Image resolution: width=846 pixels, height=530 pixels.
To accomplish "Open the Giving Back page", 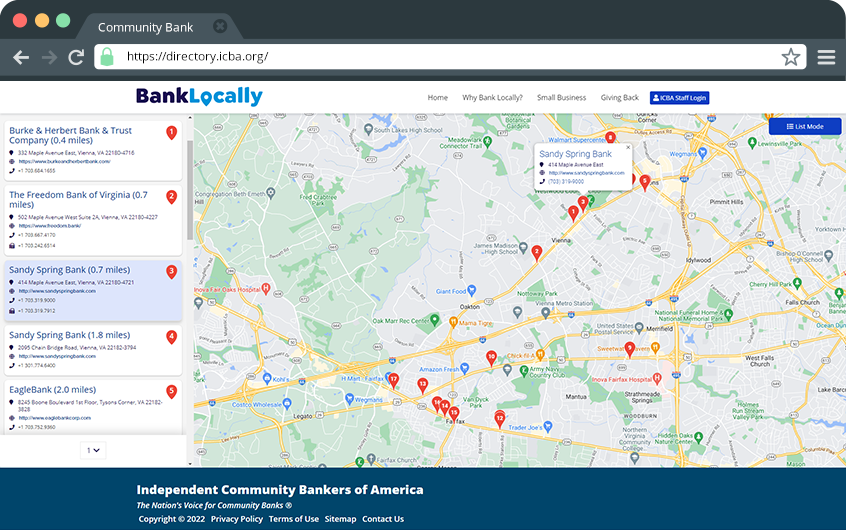I will point(619,98).
